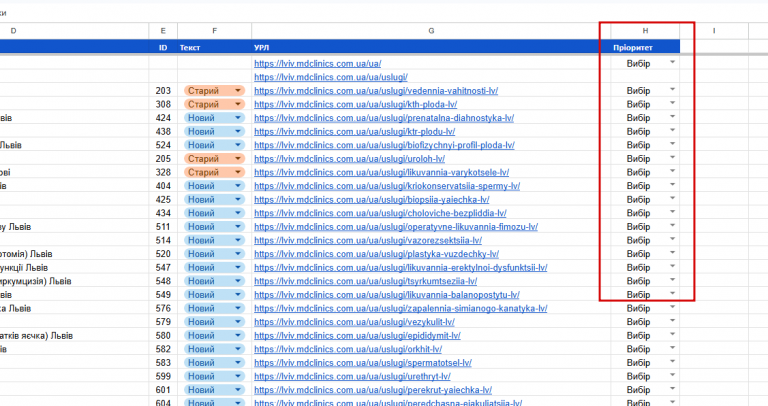Click the Новий chip for ID 580

point(214,335)
